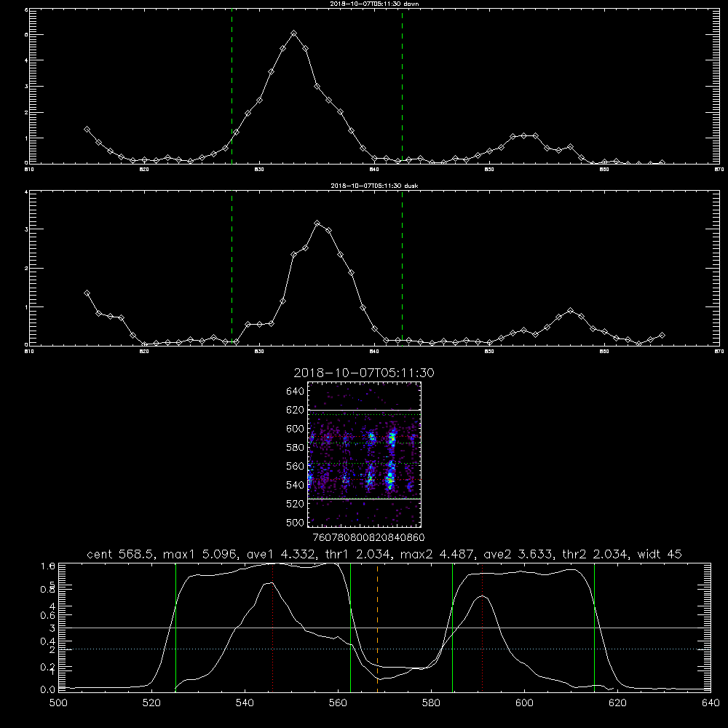This screenshot has width=728, height=728.
Task: Click the left green dashed line in dusk plot
Action: coord(232,269)
